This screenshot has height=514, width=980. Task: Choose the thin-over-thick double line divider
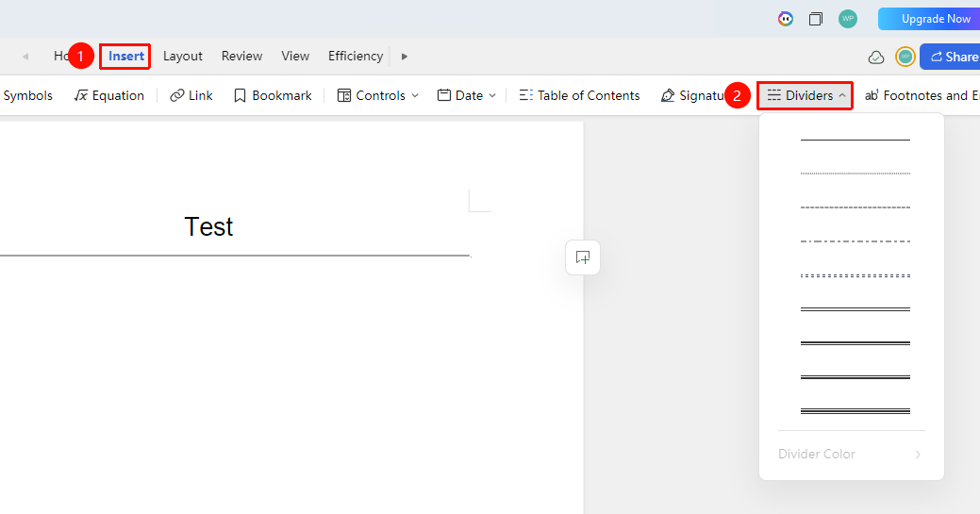click(x=855, y=377)
